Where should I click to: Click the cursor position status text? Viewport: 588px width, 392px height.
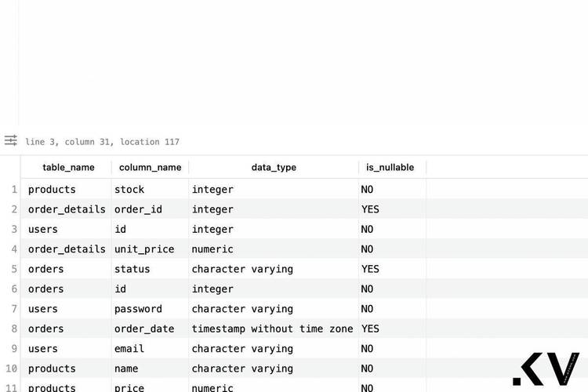(102, 142)
